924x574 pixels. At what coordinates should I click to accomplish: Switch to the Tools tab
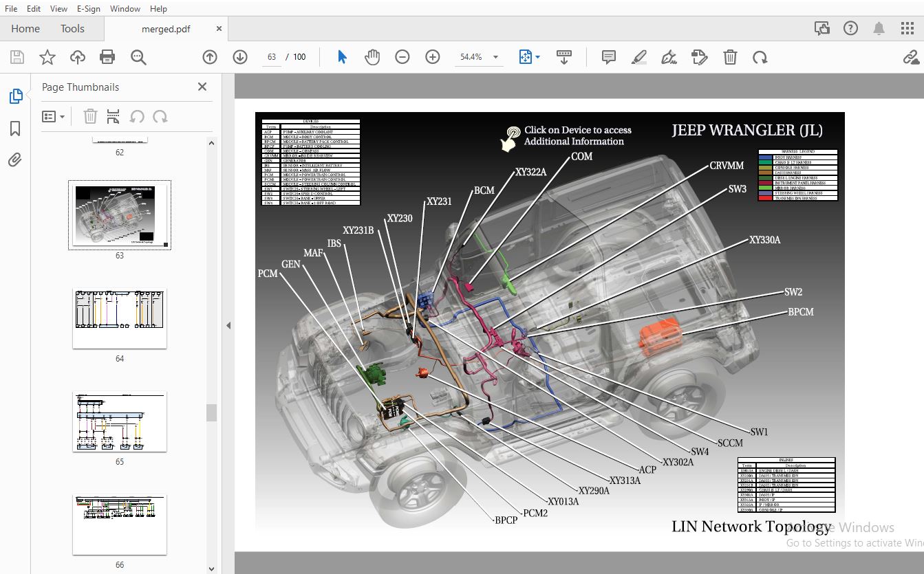(x=72, y=29)
